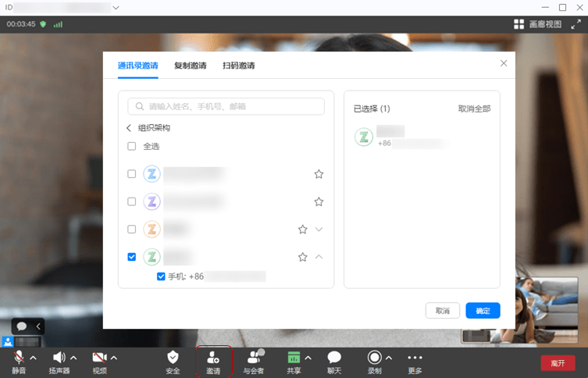The width and height of the screenshot is (588, 378).
Task: Switch to the 扫码邀请 tab
Action: coord(238,66)
